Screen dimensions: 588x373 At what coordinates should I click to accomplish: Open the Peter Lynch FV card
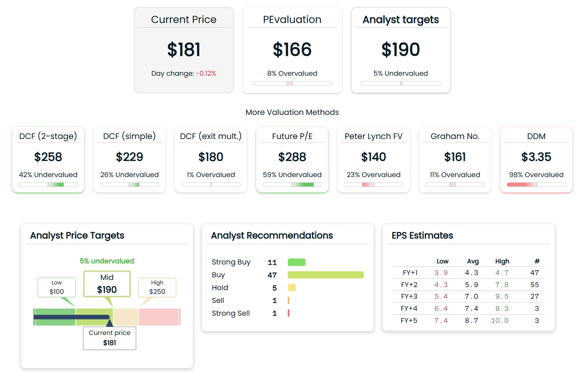[374, 159]
